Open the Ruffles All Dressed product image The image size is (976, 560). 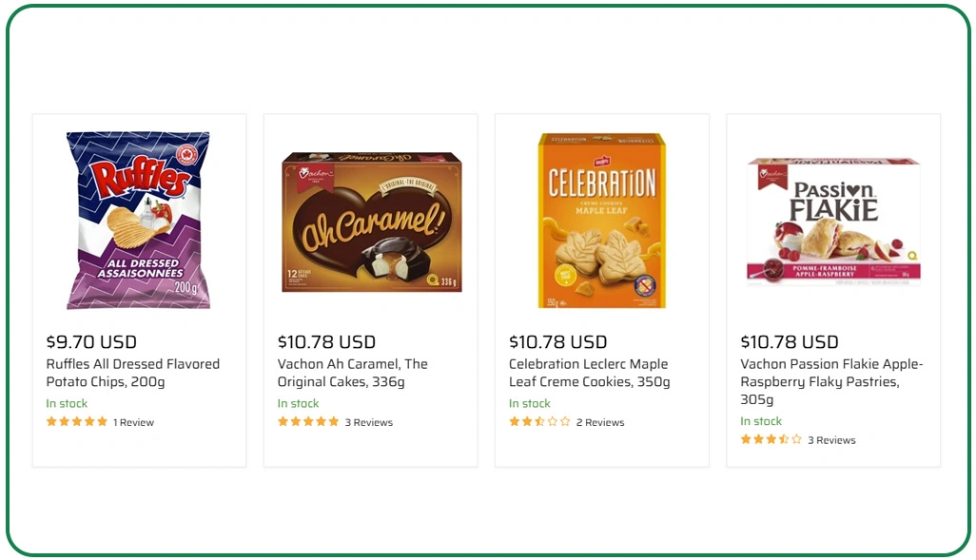[x=139, y=221]
